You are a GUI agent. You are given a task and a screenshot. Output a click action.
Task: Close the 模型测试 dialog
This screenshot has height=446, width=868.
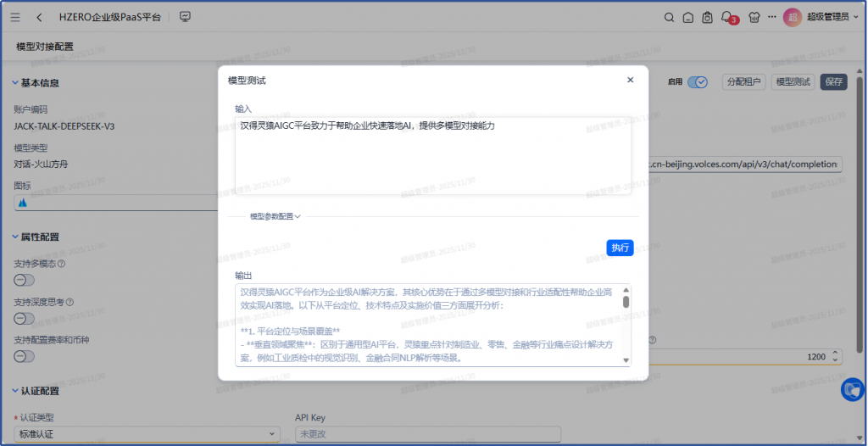[x=630, y=80]
